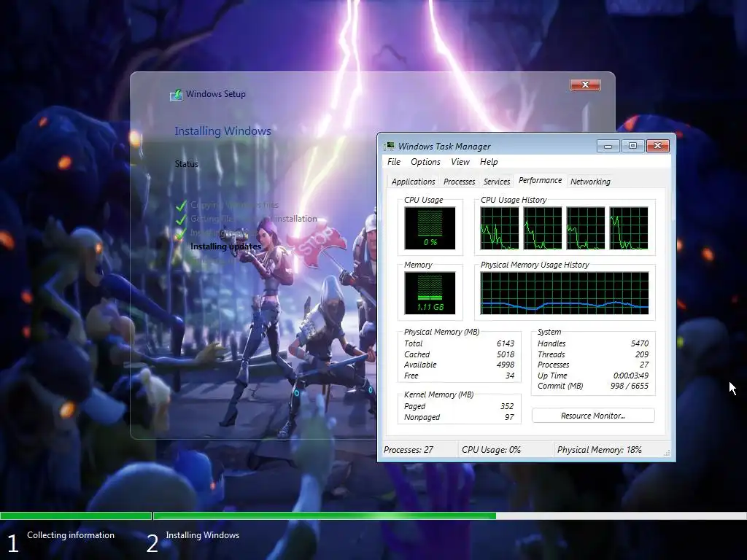Open the Help menu in Task Manager
747x560 pixels.
tap(489, 162)
